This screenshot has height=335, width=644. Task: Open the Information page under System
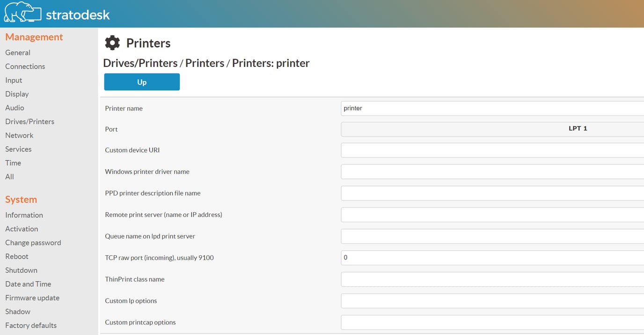pyautogui.click(x=24, y=215)
